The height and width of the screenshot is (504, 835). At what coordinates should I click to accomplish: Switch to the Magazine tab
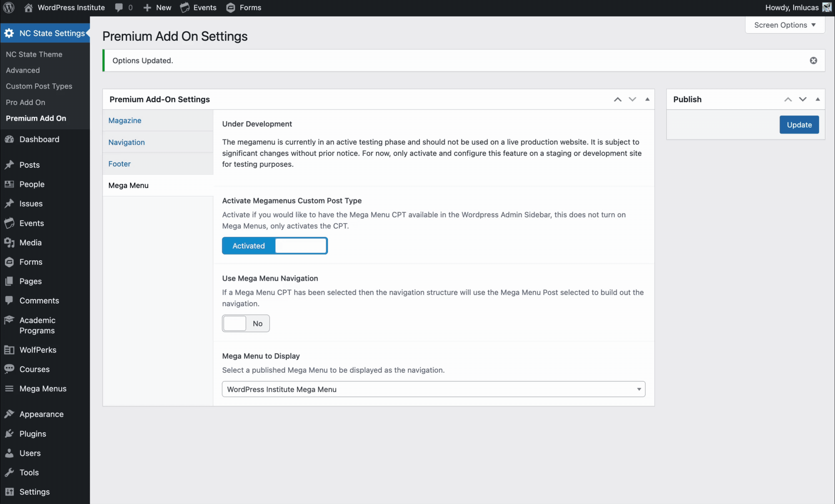[125, 121]
